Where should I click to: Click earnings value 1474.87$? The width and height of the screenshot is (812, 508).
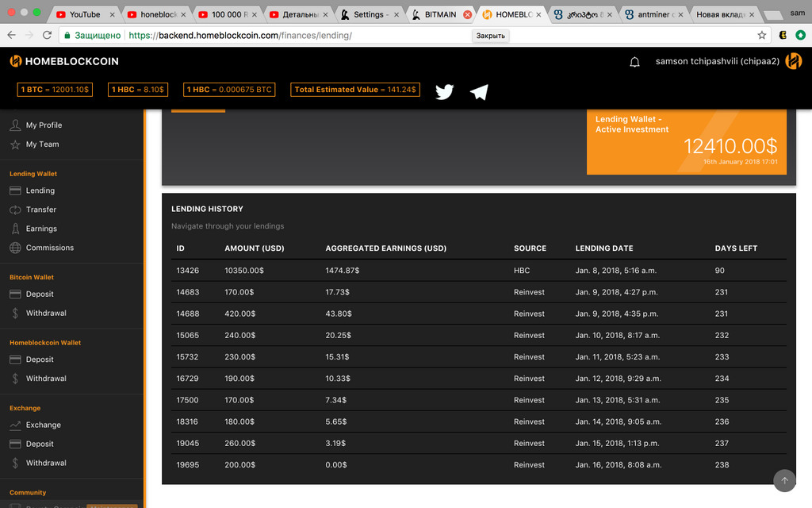343,271
